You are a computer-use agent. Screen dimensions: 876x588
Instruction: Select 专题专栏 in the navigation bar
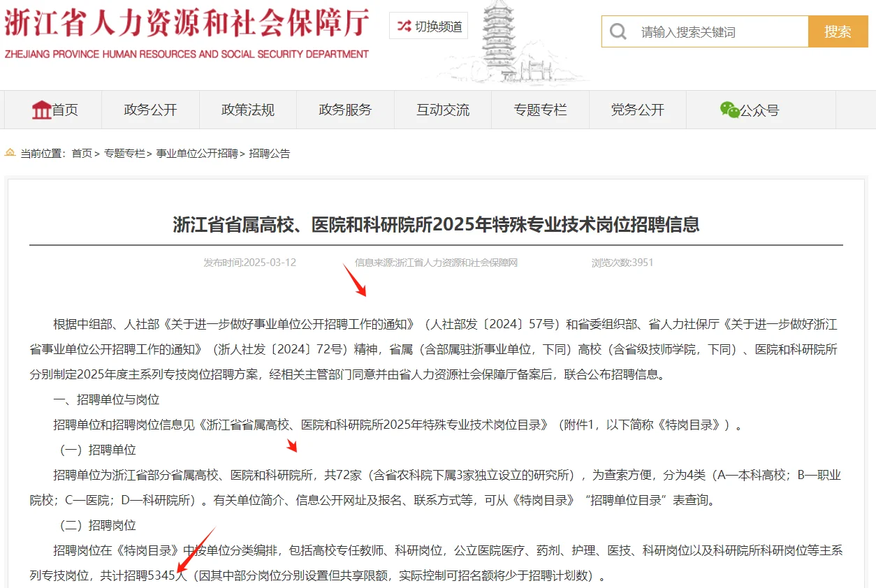click(540, 109)
